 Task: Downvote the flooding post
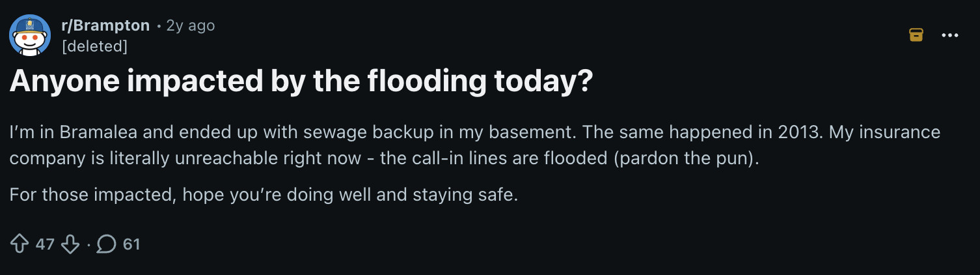tap(69, 244)
